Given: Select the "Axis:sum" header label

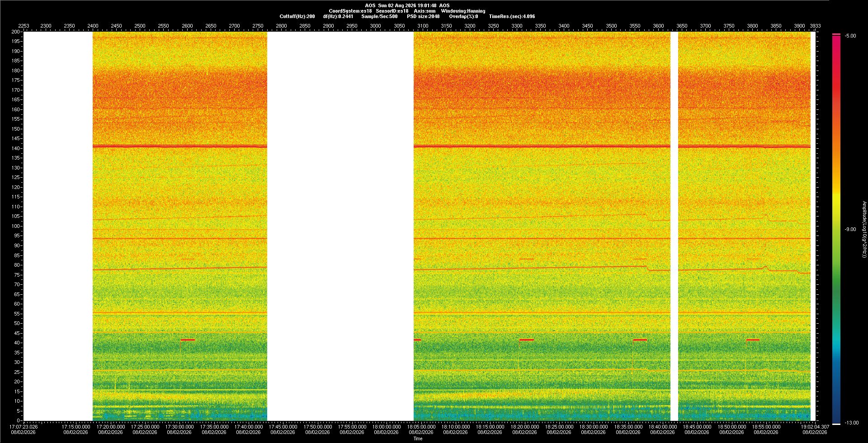Looking at the screenshot, I should [x=425, y=11].
